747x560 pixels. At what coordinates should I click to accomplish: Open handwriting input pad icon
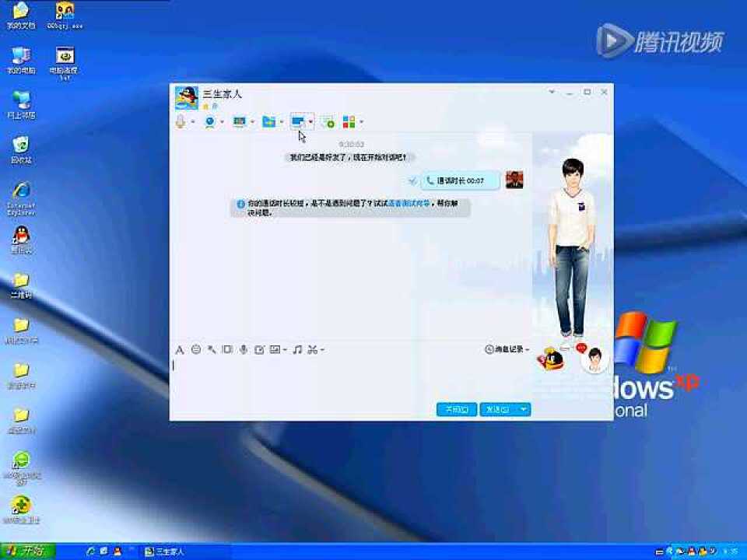pos(259,350)
